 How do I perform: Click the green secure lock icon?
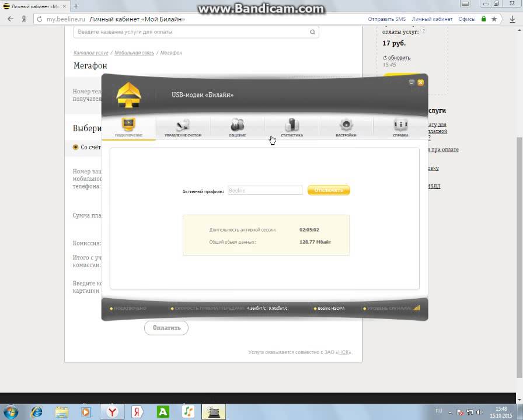[484, 19]
